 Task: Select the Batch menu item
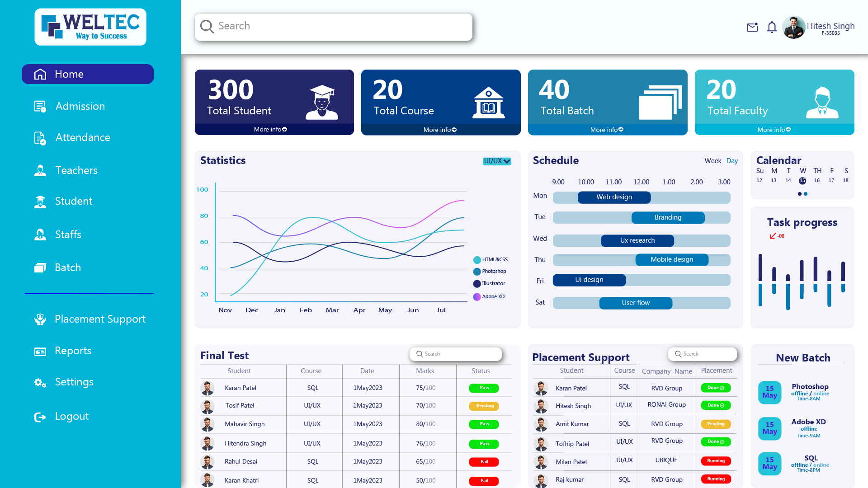click(68, 267)
